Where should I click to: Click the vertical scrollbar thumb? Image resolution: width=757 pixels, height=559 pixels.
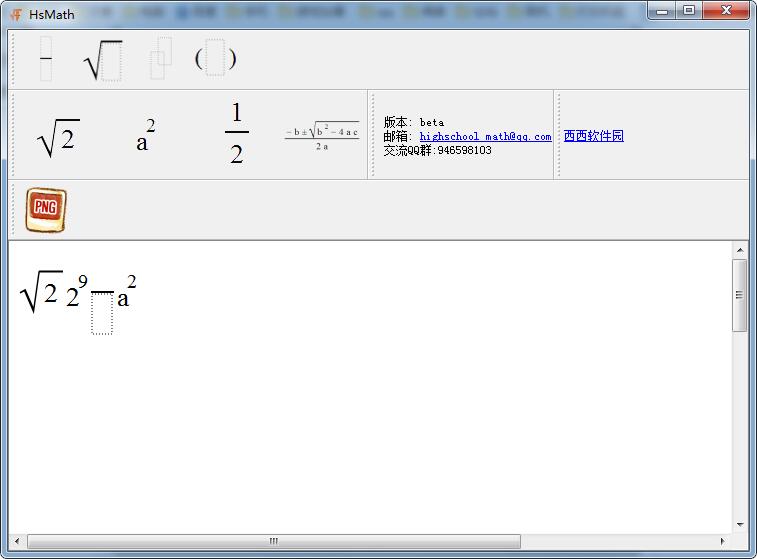pyautogui.click(x=740, y=295)
